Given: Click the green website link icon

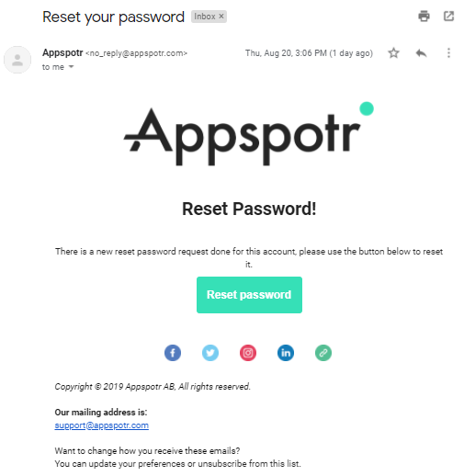Looking at the screenshot, I should [323, 353].
